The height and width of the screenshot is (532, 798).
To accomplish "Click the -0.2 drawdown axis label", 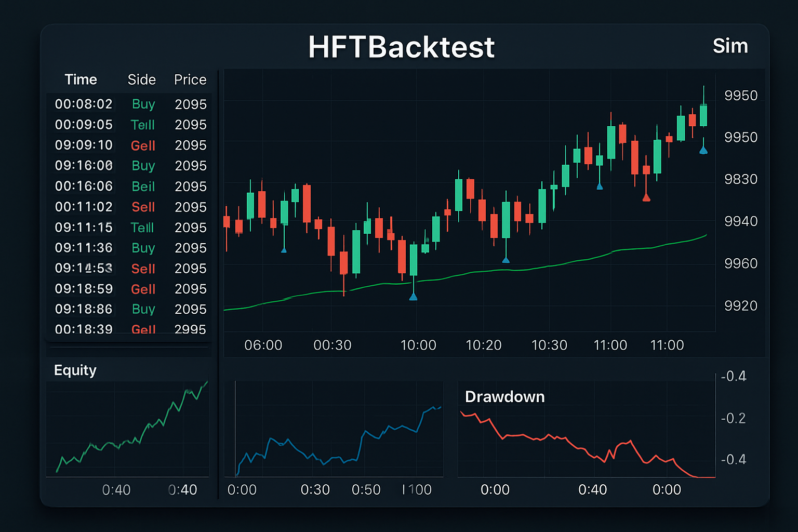I will click(x=733, y=418).
